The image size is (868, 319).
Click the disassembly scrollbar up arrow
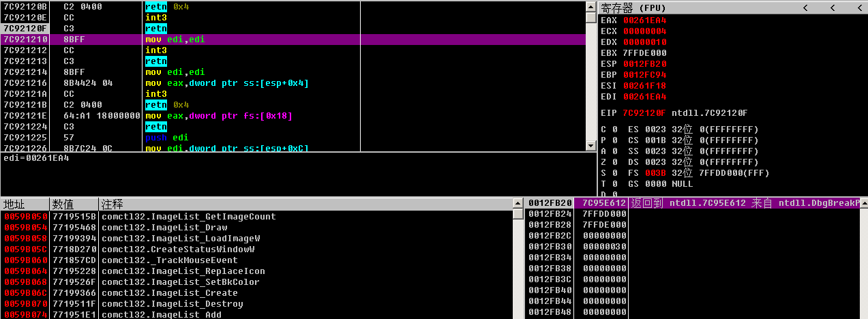tap(590, 6)
